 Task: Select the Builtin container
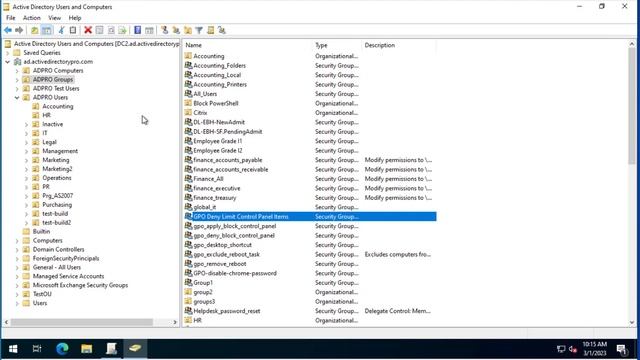[41, 232]
